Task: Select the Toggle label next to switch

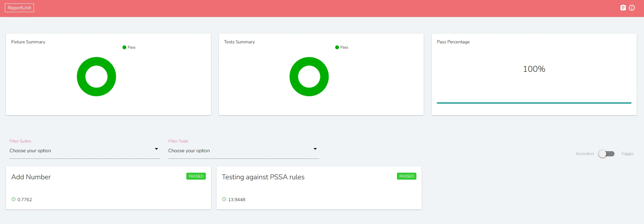Action: click(627, 154)
